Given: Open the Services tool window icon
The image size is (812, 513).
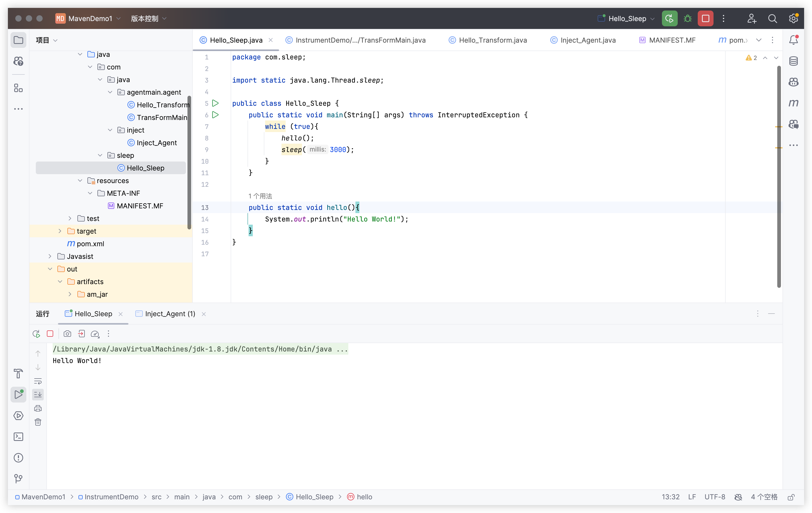Looking at the screenshot, I should point(18,416).
